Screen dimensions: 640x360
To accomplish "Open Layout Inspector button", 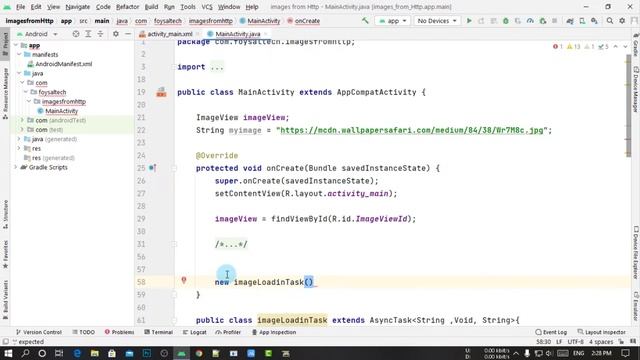I will [x=602, y=332].
